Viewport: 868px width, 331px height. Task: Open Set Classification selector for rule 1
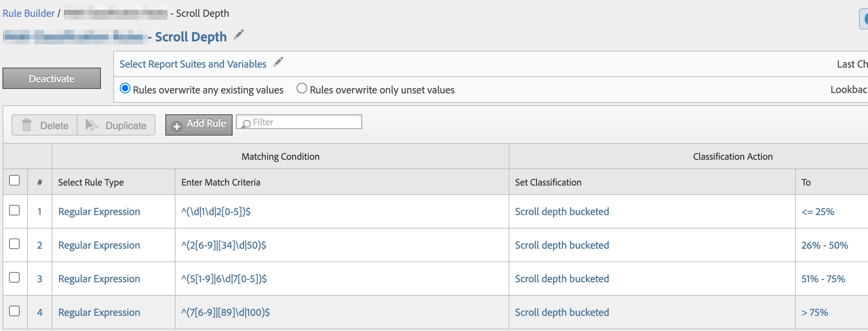click(562, 212)
